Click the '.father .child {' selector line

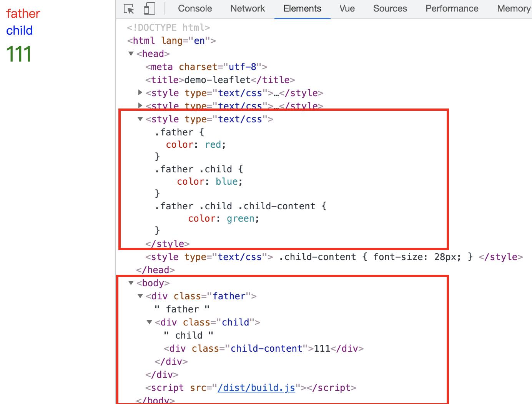click(x=199, y=169)
